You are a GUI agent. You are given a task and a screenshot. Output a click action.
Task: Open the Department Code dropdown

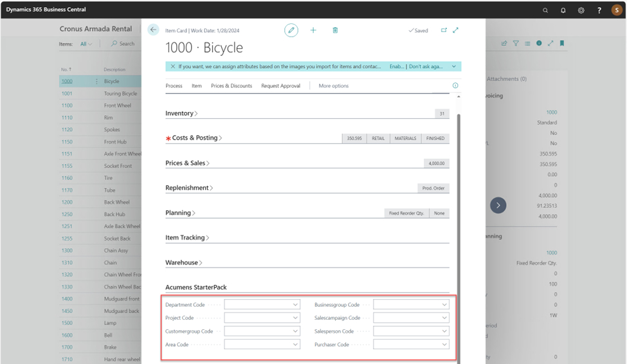tap(295, 304)
